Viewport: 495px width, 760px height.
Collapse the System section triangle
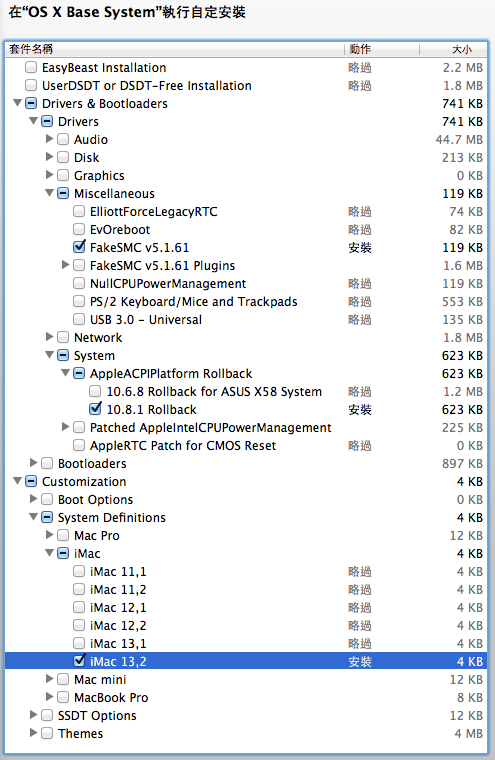(x=49, y=355)
